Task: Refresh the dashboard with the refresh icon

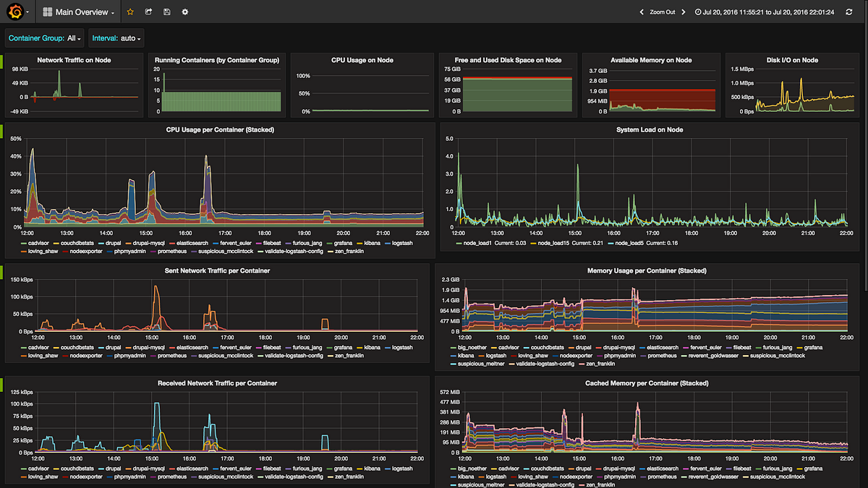Action: tap(848, 12)
